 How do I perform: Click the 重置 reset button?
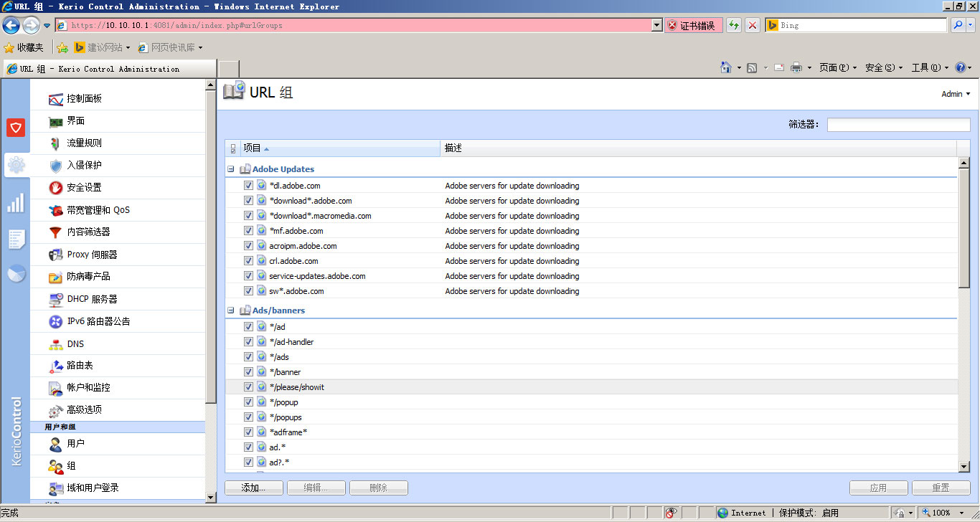coord(941,488)
